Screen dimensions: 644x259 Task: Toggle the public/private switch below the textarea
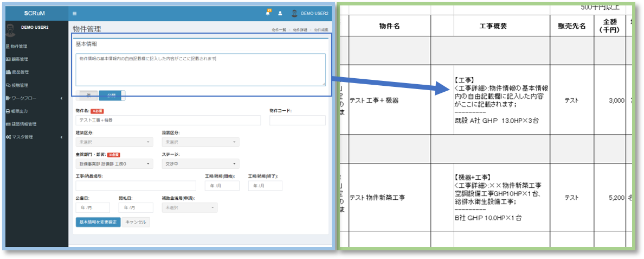pos(101,96)
